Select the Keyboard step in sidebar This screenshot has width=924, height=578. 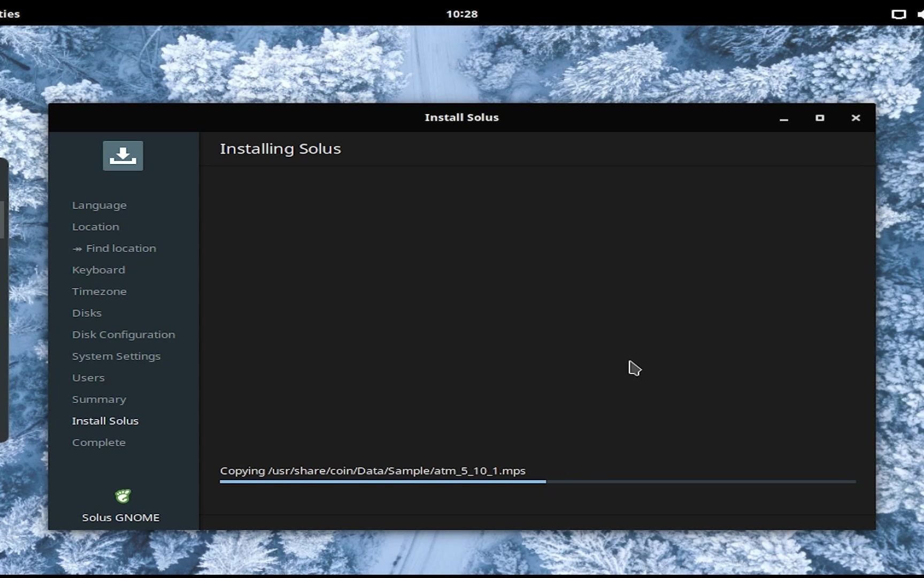click(x=98, y=270)
